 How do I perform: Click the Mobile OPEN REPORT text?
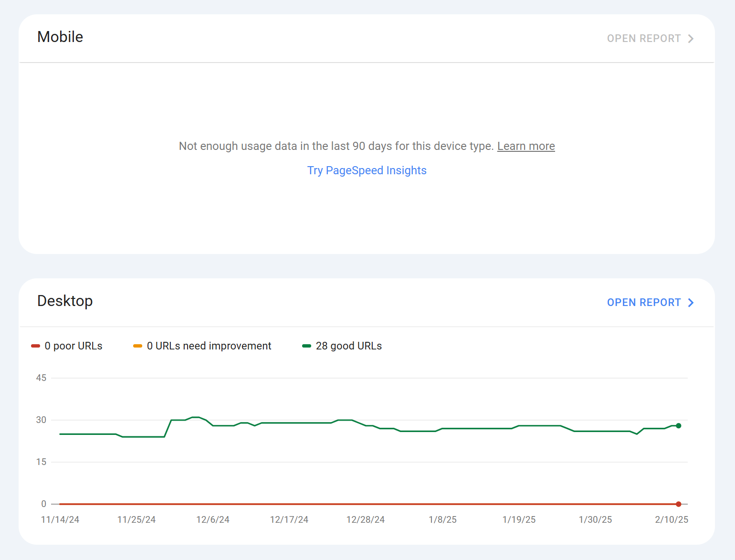644,39
